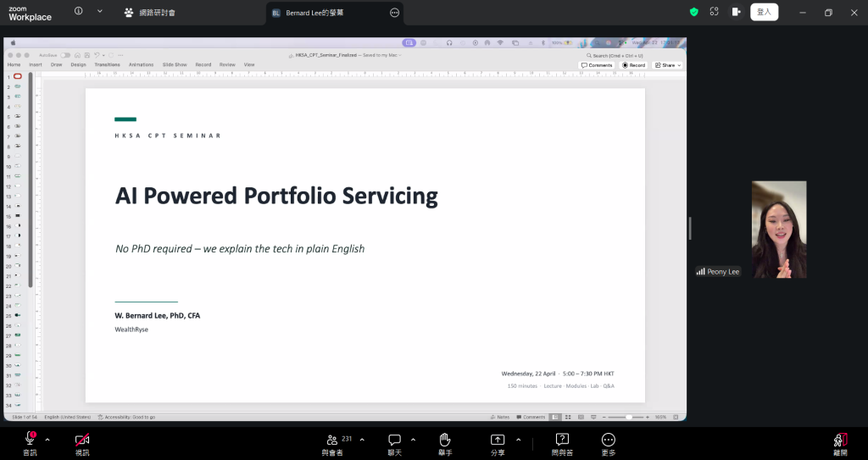Toggle the 視訊 camera on

point(82,440)
